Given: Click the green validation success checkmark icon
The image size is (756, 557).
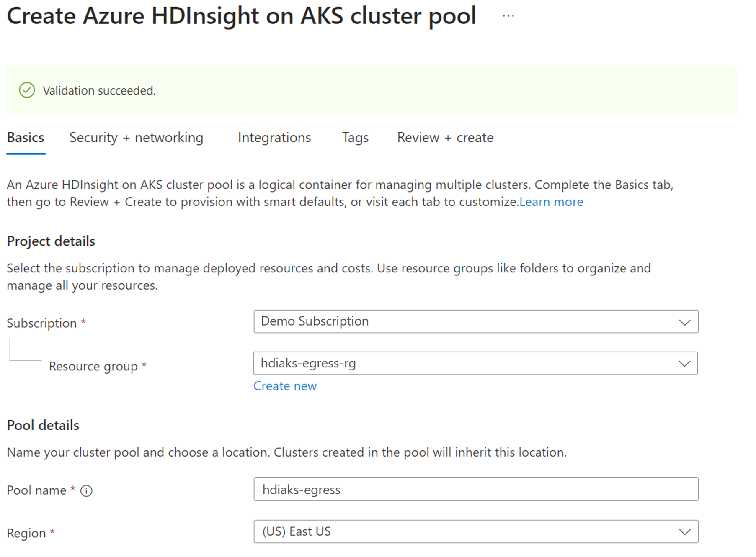Looking at the screenshot, I should (27, 90).
